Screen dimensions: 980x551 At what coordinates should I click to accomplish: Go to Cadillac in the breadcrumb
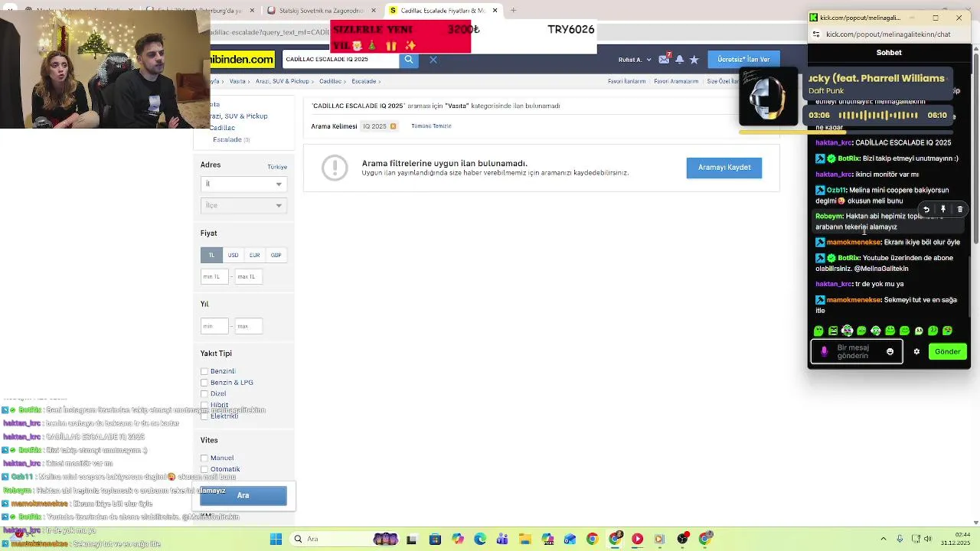tap(330, 81)
